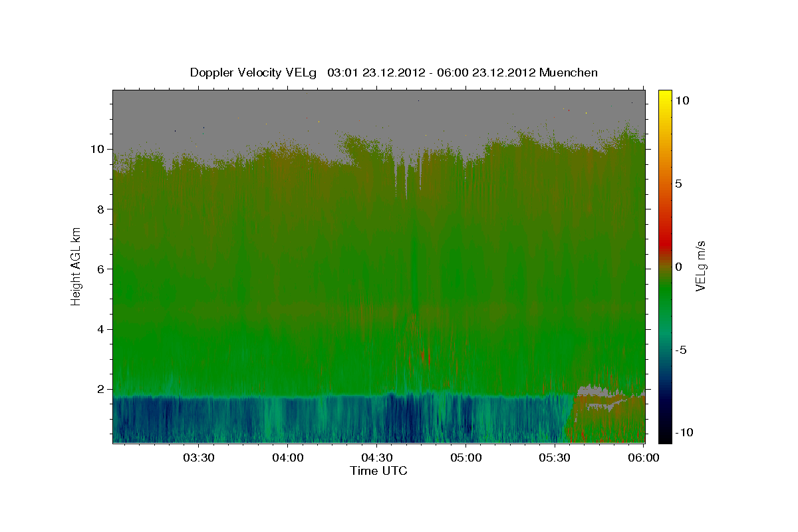The width and height of the screenshot is (798, 532).
Task: Click the 'VELg m/s' colorbar label
Action: [700, 266]
